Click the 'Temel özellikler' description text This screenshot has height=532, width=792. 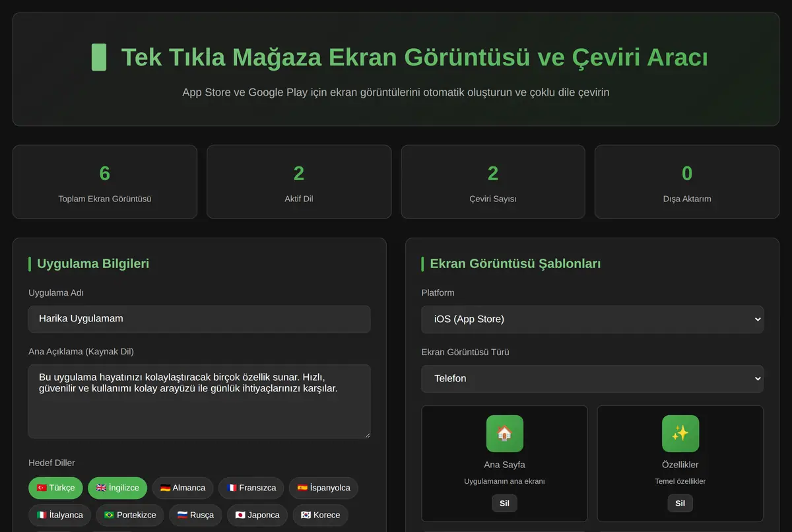tap(680, 481)
